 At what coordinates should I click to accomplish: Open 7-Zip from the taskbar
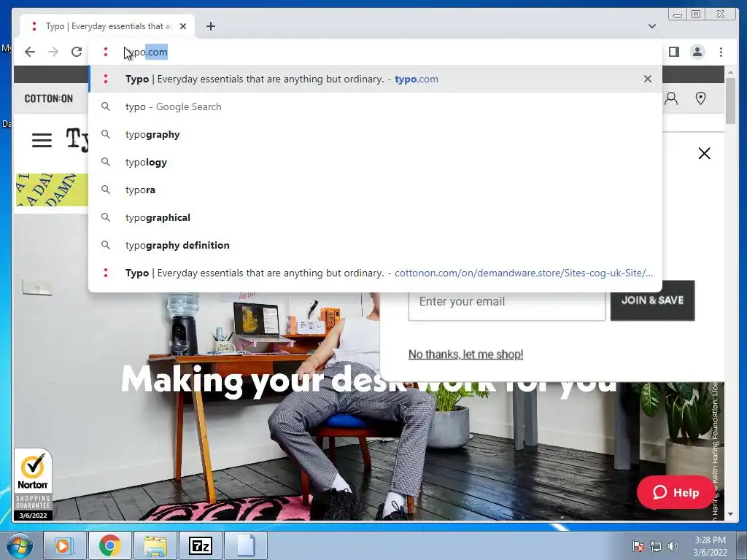(200, 545)
